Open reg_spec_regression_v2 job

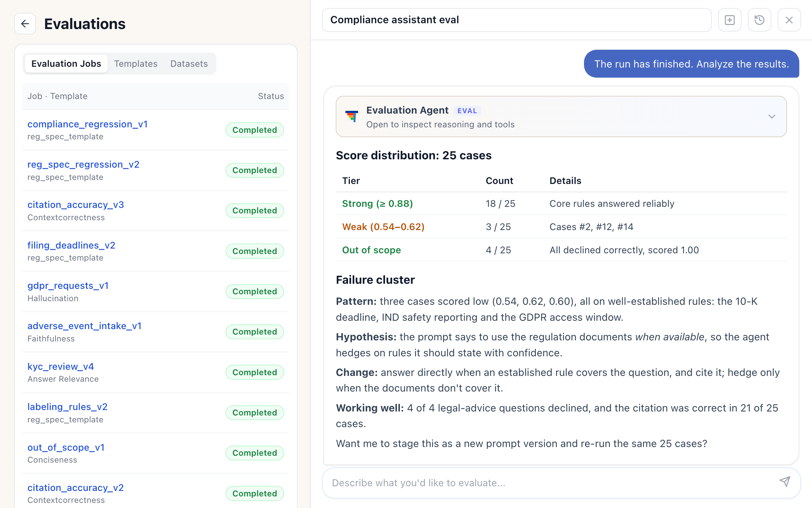pos(83,164)
